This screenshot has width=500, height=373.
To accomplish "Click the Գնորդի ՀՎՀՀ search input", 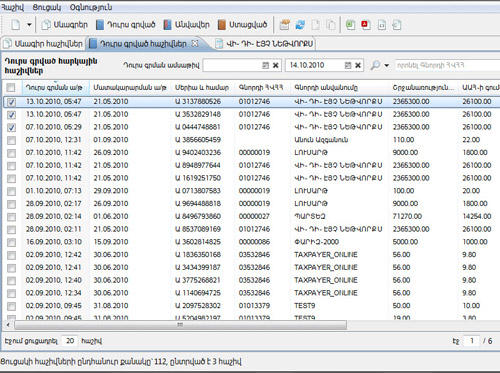I will [447, 65].
